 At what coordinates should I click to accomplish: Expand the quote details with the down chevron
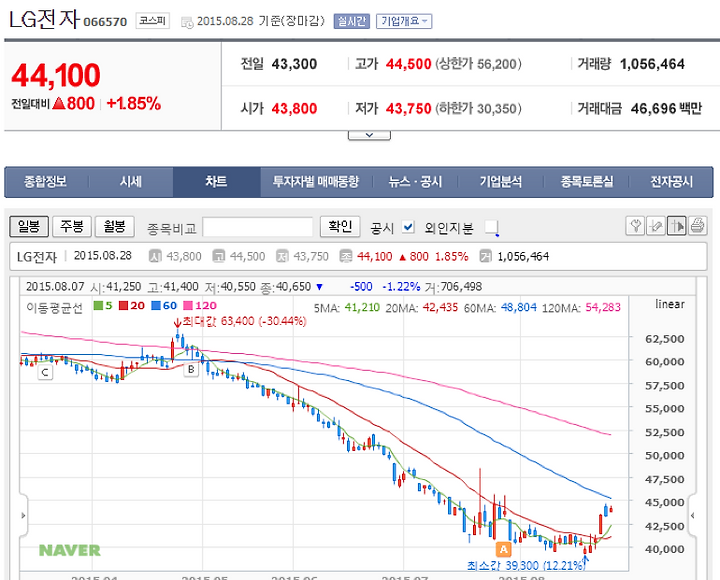tap(369, 135)
